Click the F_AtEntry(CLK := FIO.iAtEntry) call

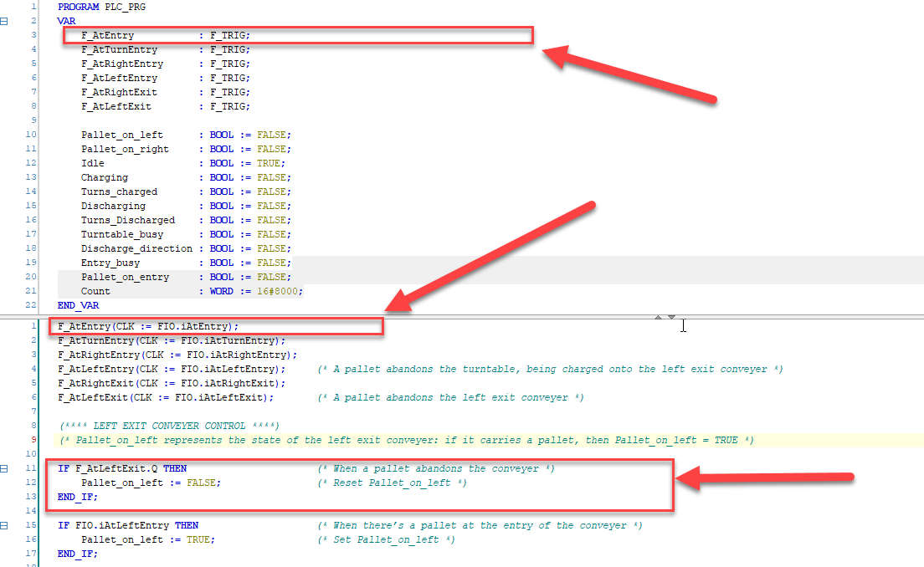tap(148, 326)
